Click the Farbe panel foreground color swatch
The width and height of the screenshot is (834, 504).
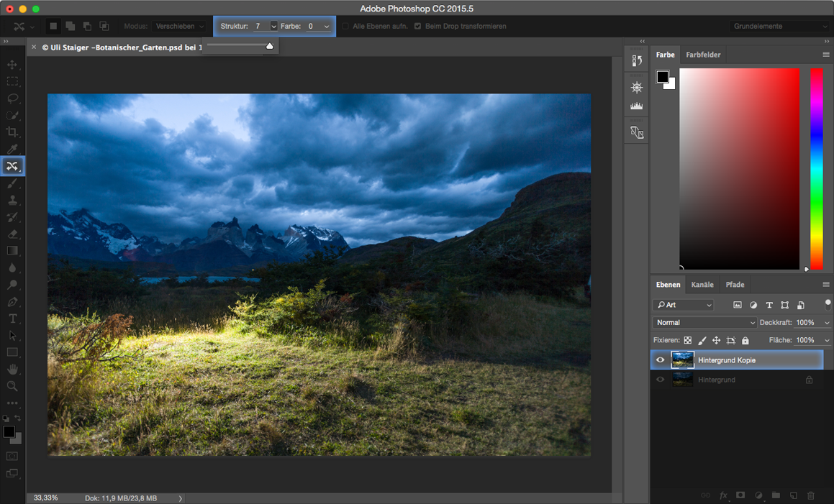pos(662,77)
